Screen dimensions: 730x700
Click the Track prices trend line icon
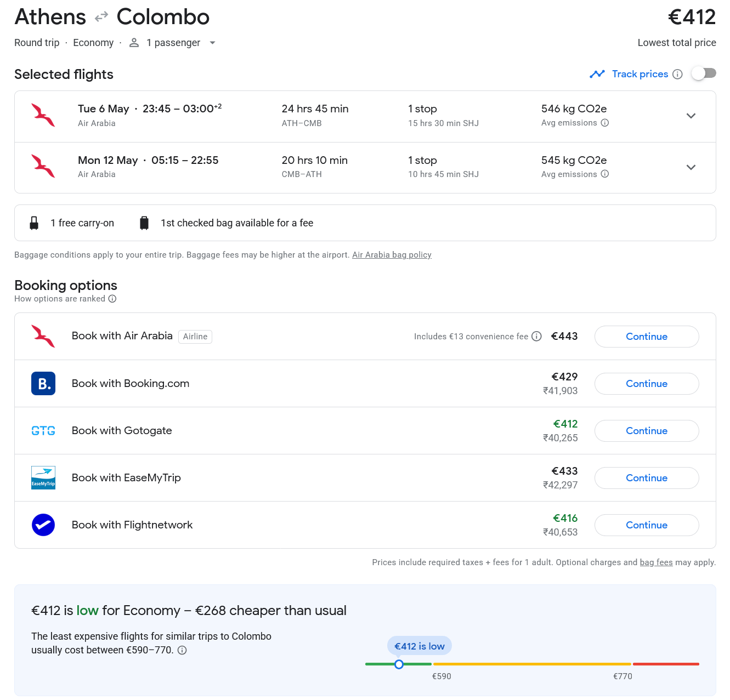597,74
